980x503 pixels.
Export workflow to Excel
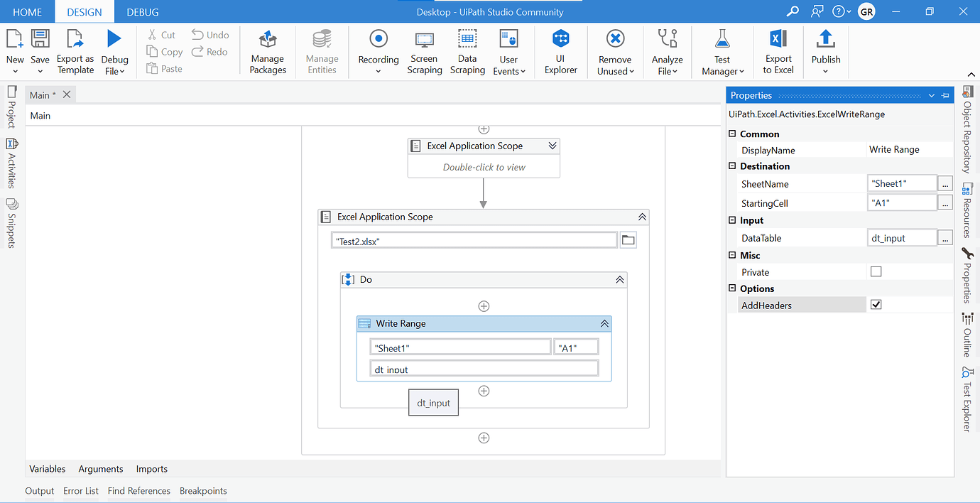coord(778,51)
